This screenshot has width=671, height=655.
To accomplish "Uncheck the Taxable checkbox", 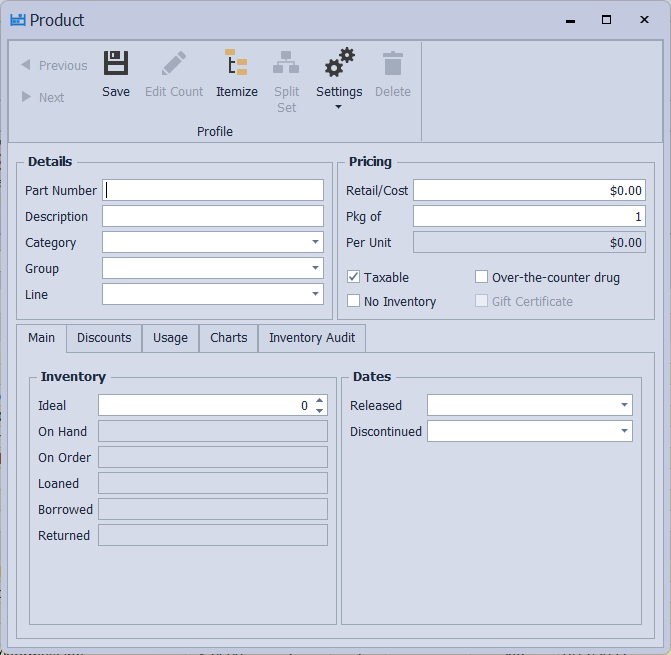I will tap(354, 277).
